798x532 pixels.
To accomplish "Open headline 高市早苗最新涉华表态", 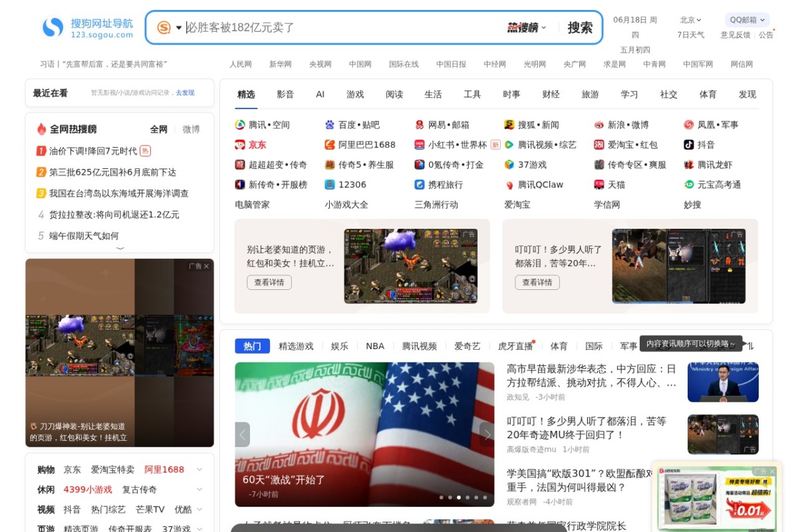I will [591, 376].
